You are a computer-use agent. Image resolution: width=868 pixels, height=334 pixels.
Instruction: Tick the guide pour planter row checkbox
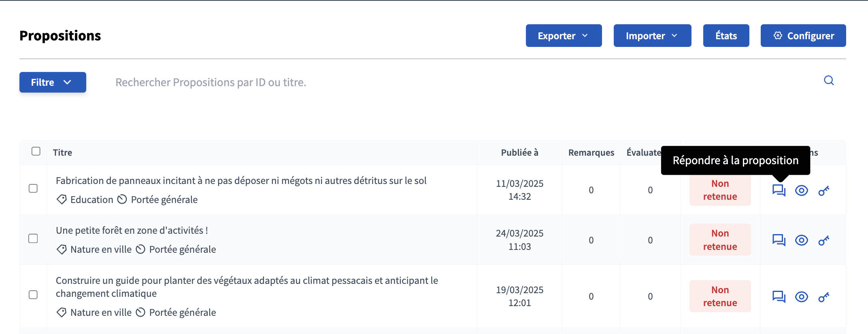click(33, 295)
